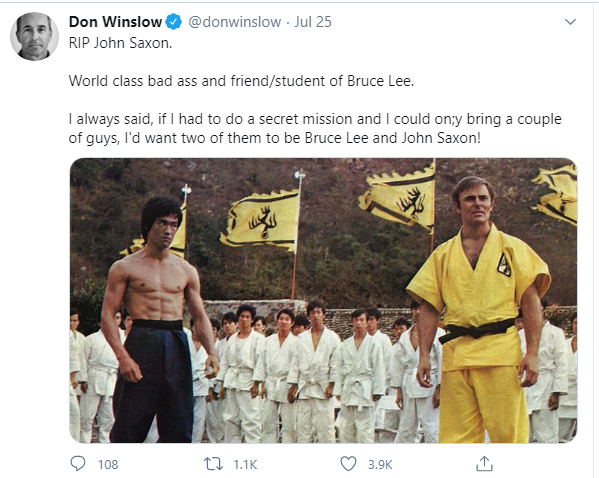
Task: Click the share upload icon
Action: click(x=484, y=463)
